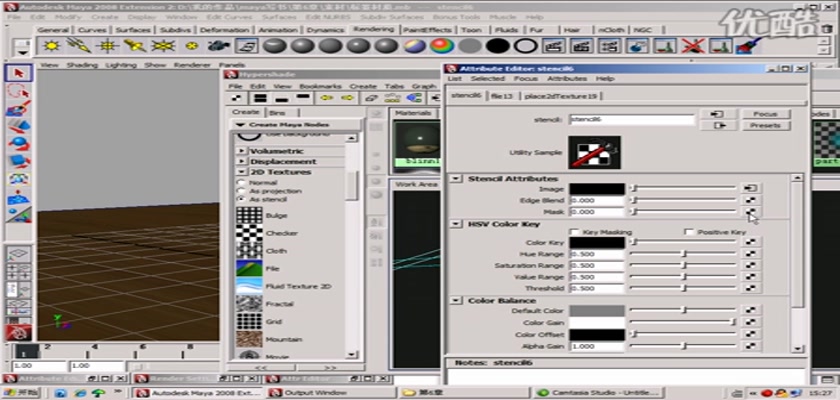Open the shelf options arrow menu
The height and width of the screenshot is (400, 840).
pos(22,52)
